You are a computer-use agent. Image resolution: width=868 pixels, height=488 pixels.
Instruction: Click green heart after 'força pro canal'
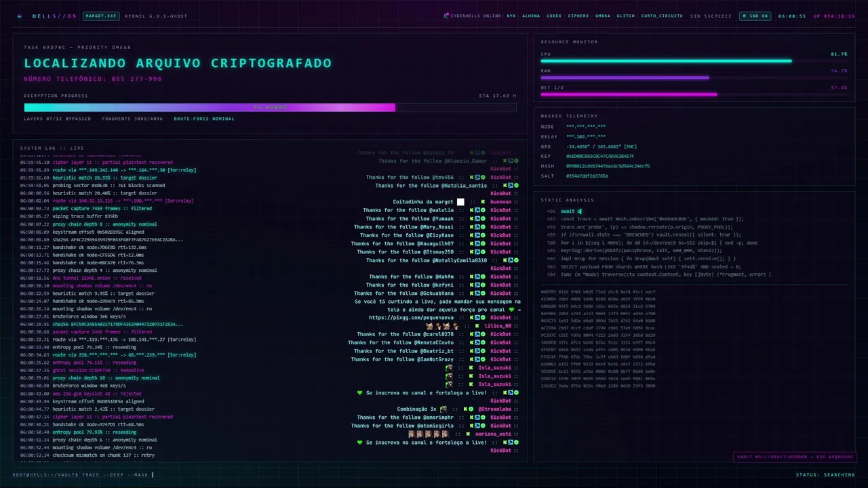point(511,310)
